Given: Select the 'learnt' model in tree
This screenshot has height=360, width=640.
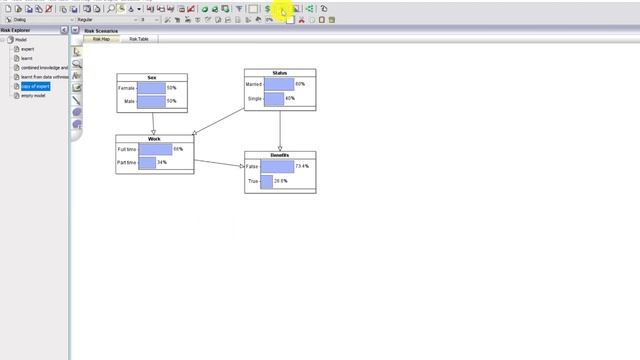Looking at the screenshot, I should (x=27, y=58).
